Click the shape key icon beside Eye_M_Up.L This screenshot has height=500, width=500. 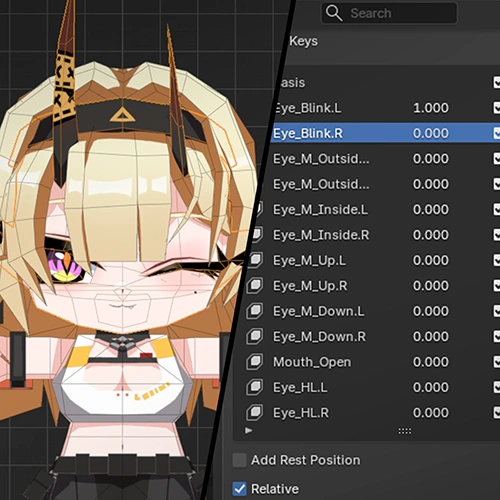click(x=255, y=260)
